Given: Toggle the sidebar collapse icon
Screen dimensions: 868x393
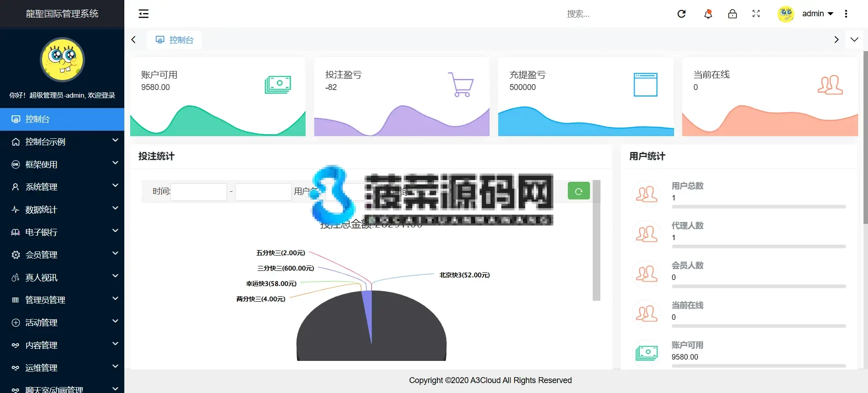Looking at the screenshot, I should pos(143,14).
